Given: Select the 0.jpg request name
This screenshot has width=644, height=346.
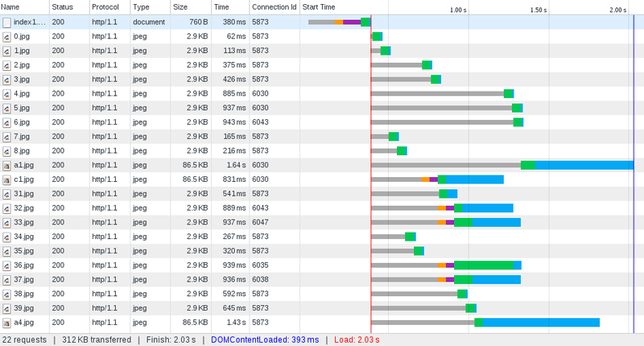Looking at the screenshot, I should 22,36.
